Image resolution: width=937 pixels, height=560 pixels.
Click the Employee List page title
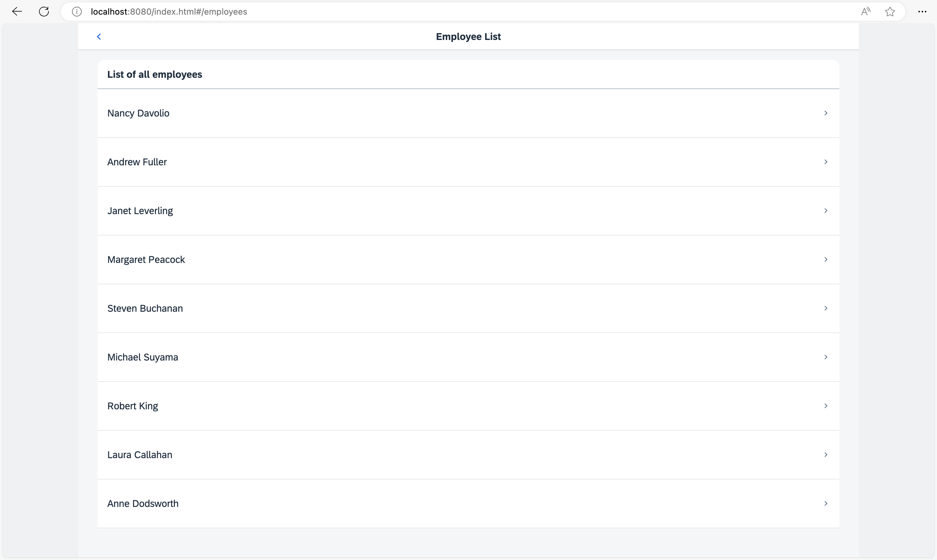coord(468,37)
